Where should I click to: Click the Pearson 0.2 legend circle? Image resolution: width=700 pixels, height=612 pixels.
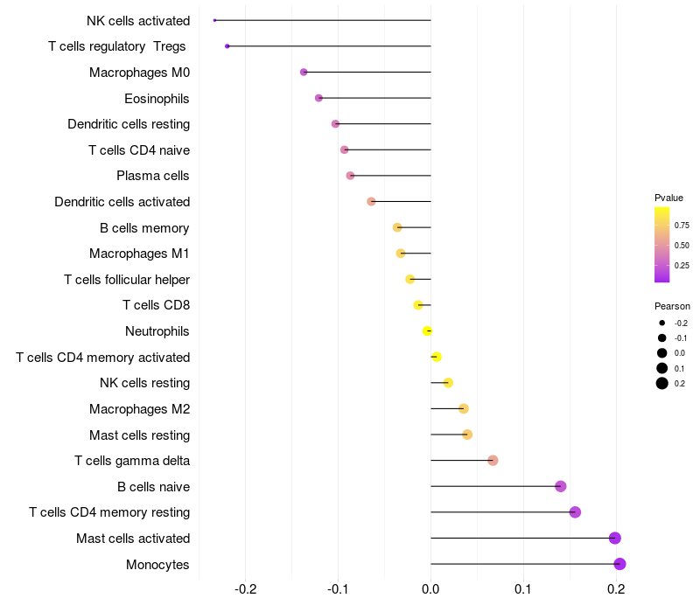pos(662,383)
